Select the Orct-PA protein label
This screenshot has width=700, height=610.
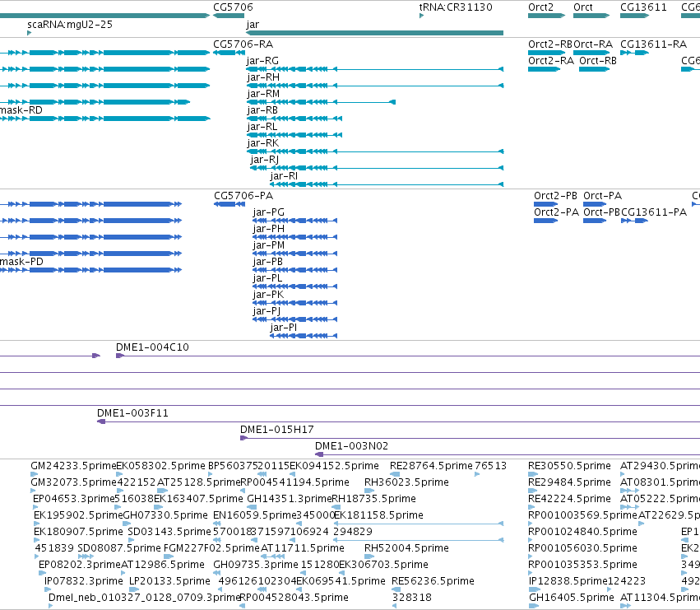tap(602, 196)
